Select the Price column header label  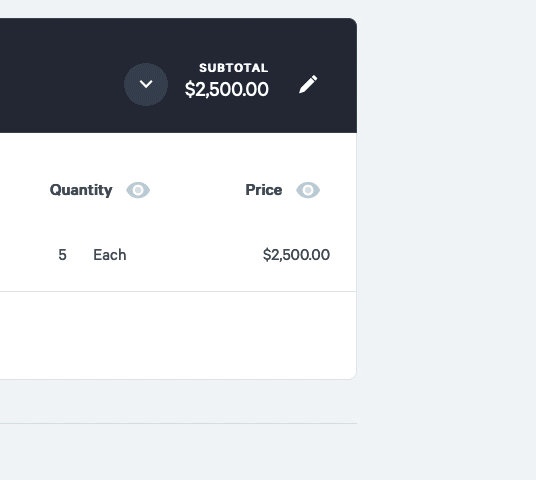[x=264, y=190]
